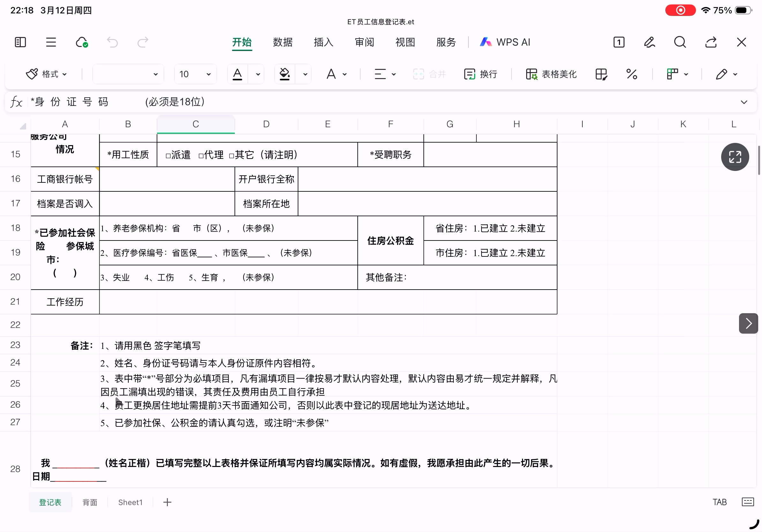Toggle the wrap text 换行 button
The image size is (762, 532).
point(480,74)
